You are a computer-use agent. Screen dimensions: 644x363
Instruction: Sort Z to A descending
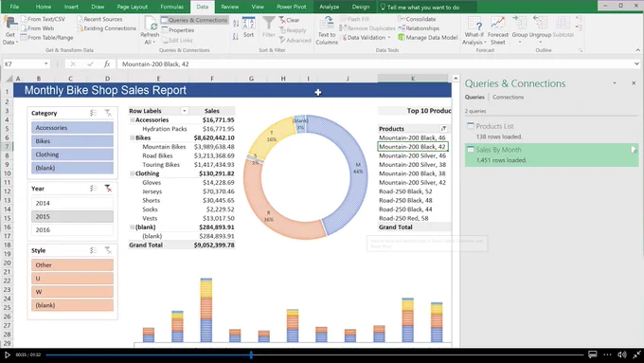tap(236, 37)
